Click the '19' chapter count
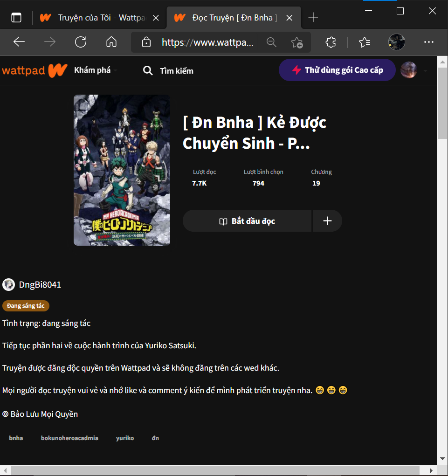This screenshot has width=448, height=476. tap(316, 183)
